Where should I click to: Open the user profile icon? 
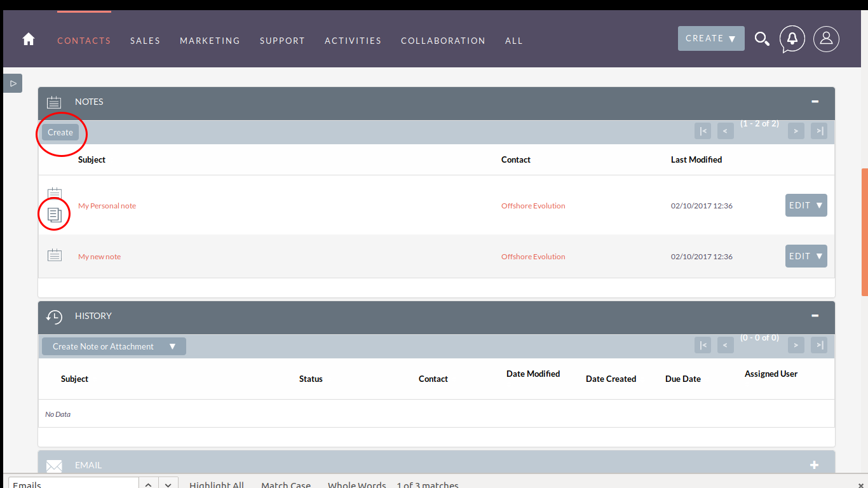tap(826, 39)
